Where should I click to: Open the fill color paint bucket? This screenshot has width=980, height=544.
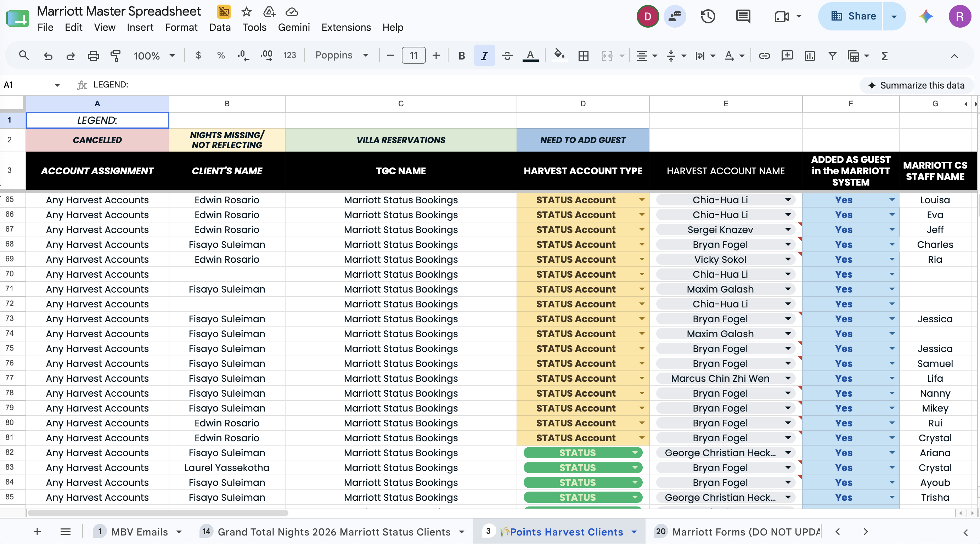559,56
